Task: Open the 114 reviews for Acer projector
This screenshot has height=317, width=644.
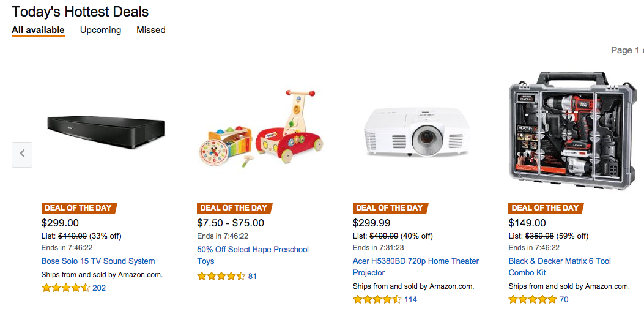Action: (x=410, y=299)
